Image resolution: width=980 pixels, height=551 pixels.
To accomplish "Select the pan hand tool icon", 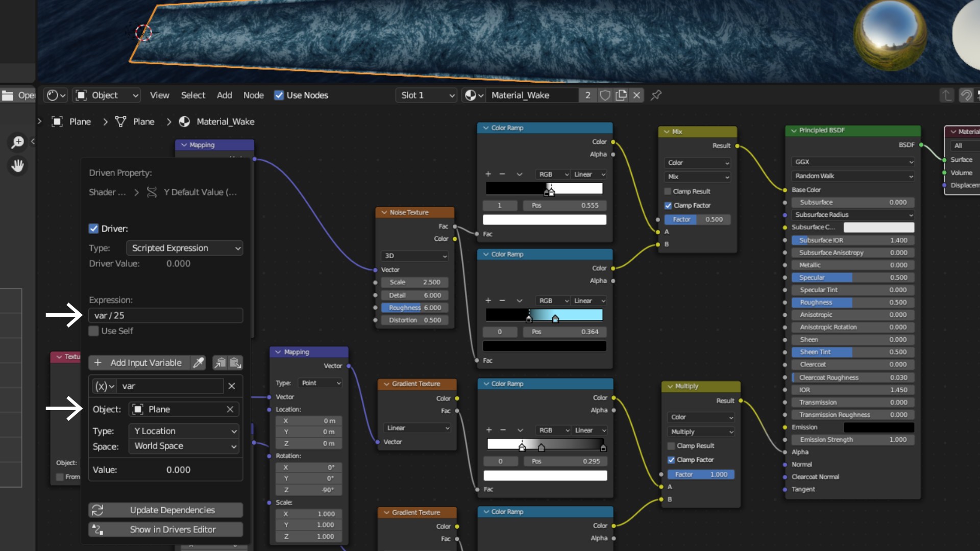I will point(18,166).
